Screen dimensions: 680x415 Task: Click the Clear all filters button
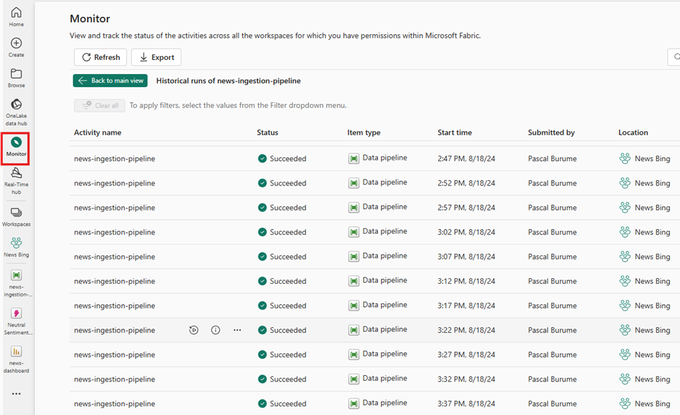click(99, 105)
